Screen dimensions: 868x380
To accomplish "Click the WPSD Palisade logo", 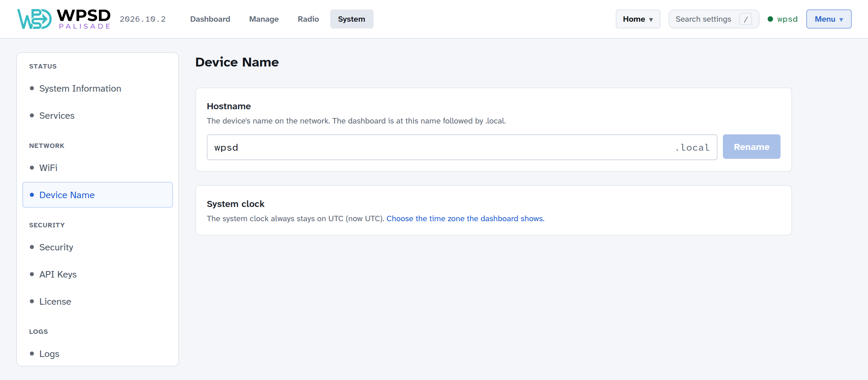I will pos(64,19).
